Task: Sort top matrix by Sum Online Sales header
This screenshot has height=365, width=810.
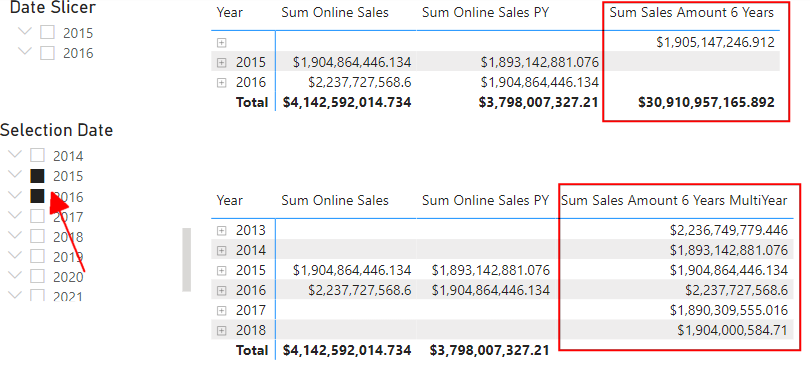Action: [x=335, y=12]
